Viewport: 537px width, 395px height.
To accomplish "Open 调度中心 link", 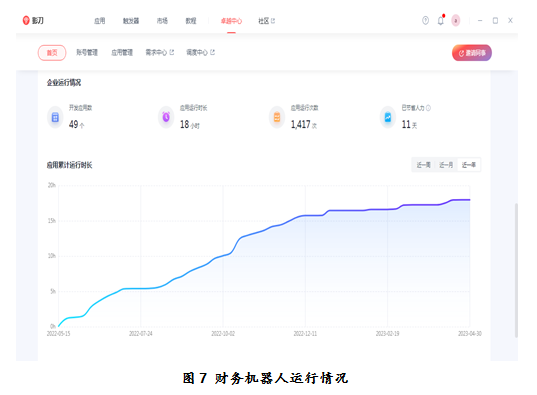I will (x=197, y=52).
